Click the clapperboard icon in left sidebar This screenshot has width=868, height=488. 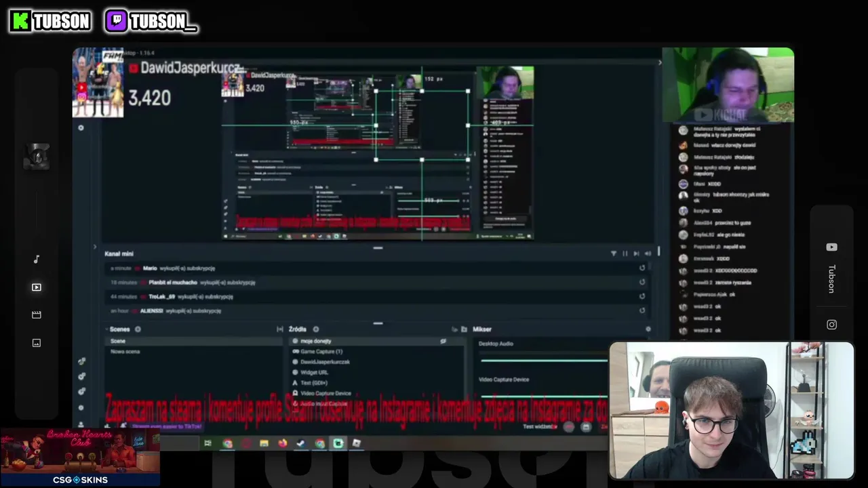(x=37, y=314)
